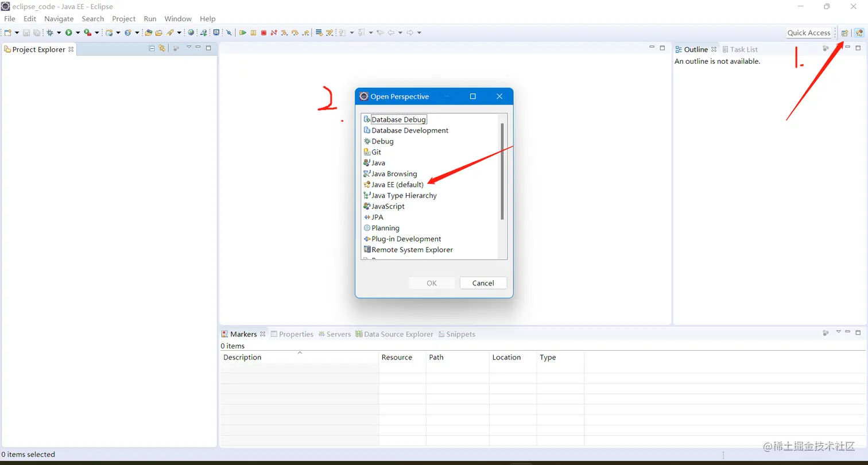
Task: Select JPA perspective in the list
Action: [x=374, y=218]
